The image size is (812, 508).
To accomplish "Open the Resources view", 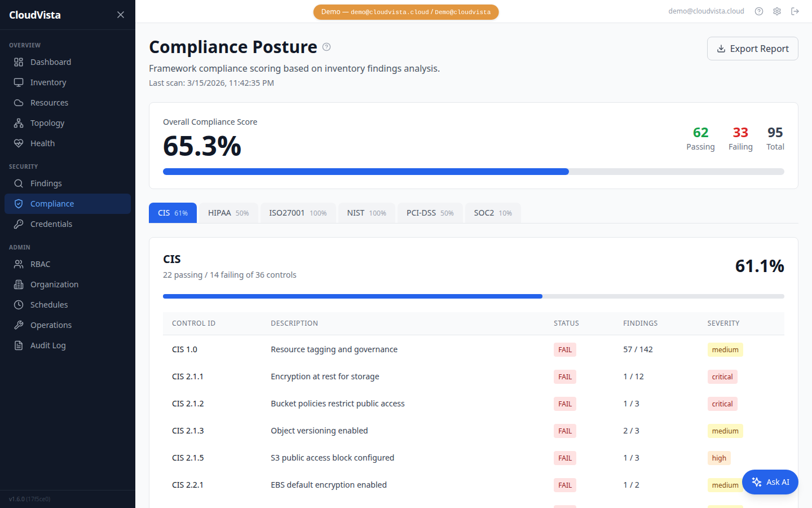I will 48,102.
